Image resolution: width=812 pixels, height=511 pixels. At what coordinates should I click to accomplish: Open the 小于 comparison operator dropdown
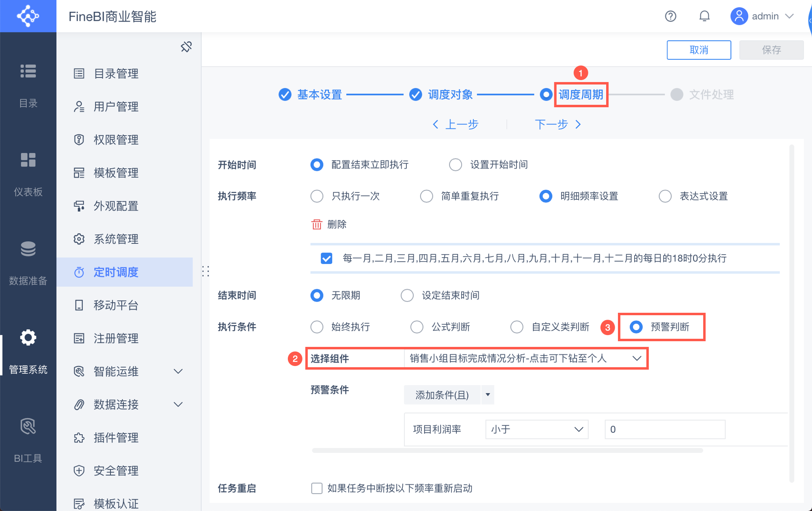(537, 429)
